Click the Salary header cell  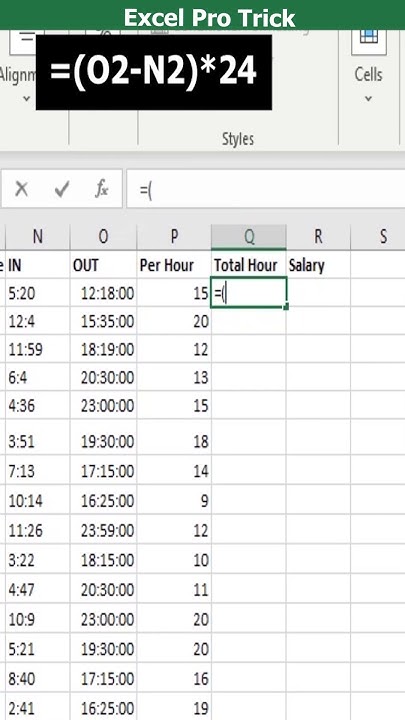point(318,265)
